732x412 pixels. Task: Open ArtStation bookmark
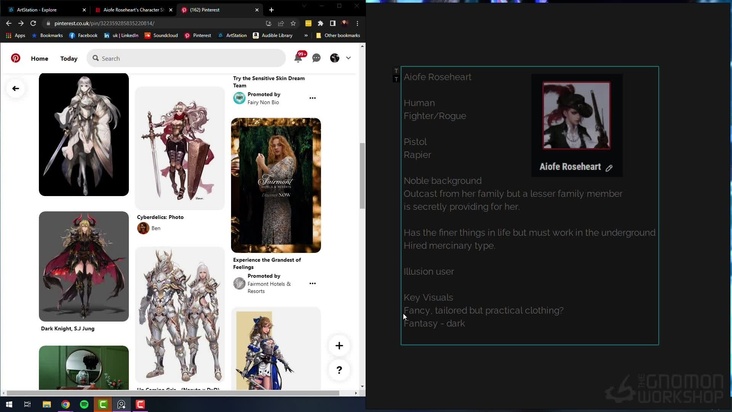(x=232, y=35)
